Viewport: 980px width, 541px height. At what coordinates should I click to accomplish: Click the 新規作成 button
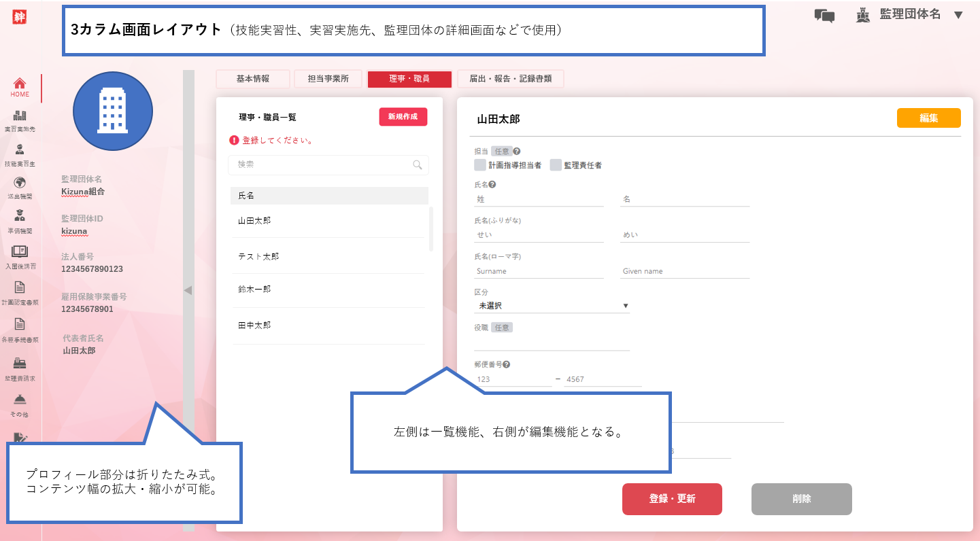point(403,117)
